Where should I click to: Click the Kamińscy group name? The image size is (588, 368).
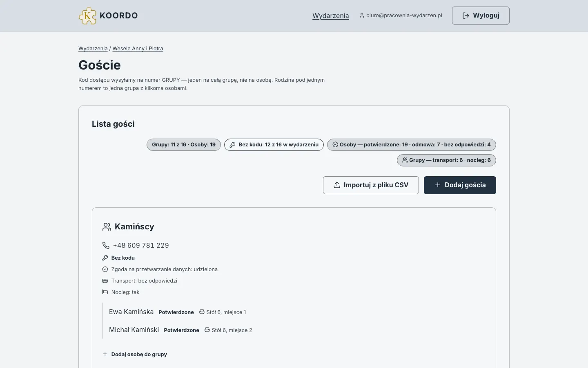[134, 227]
